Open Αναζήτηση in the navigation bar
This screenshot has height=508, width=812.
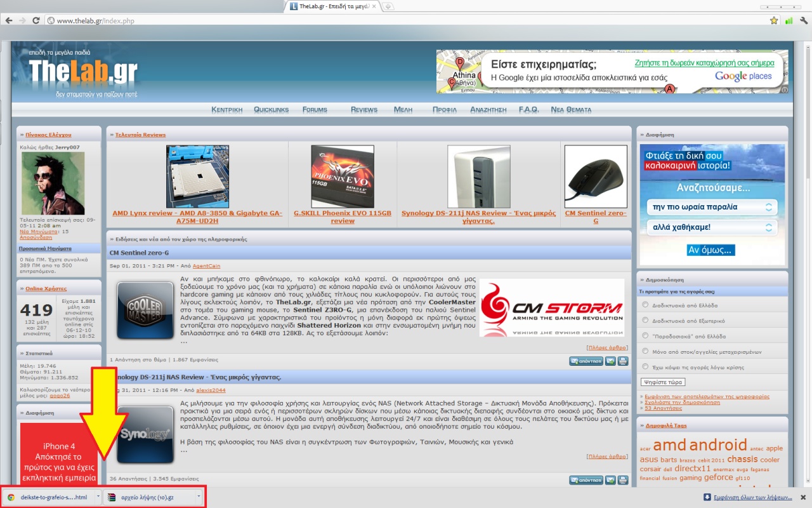pos(488,109)
